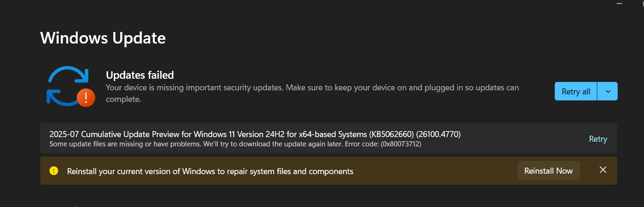Click the build number 26100.4770 text
644x207 pixels.
coord(438,134)
